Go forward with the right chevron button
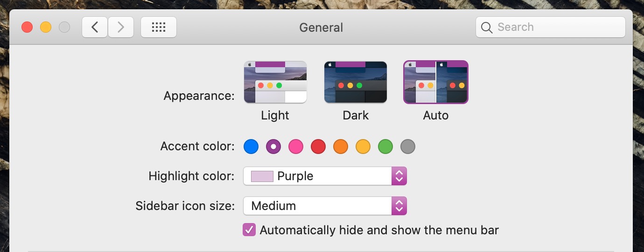 coord(121,27)
